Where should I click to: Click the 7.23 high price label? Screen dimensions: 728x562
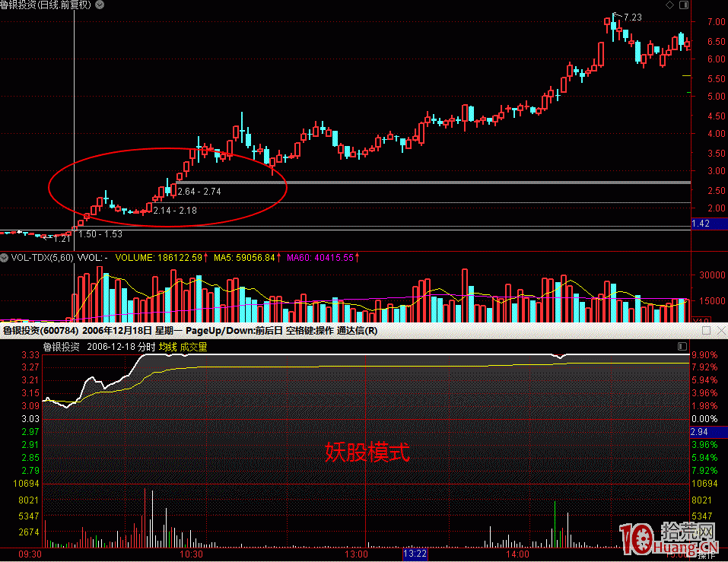pos(632,17)
